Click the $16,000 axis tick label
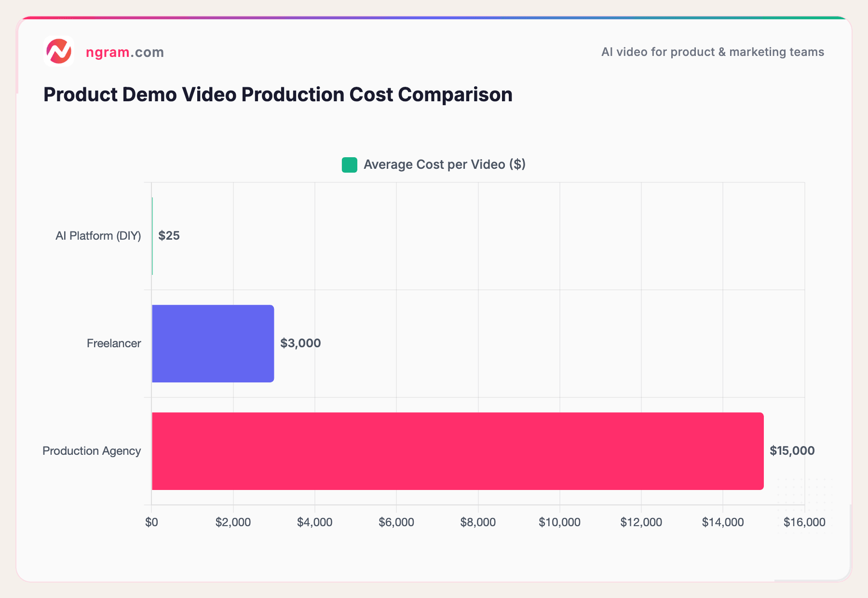The image size is (868, 598). click(804, 522)
